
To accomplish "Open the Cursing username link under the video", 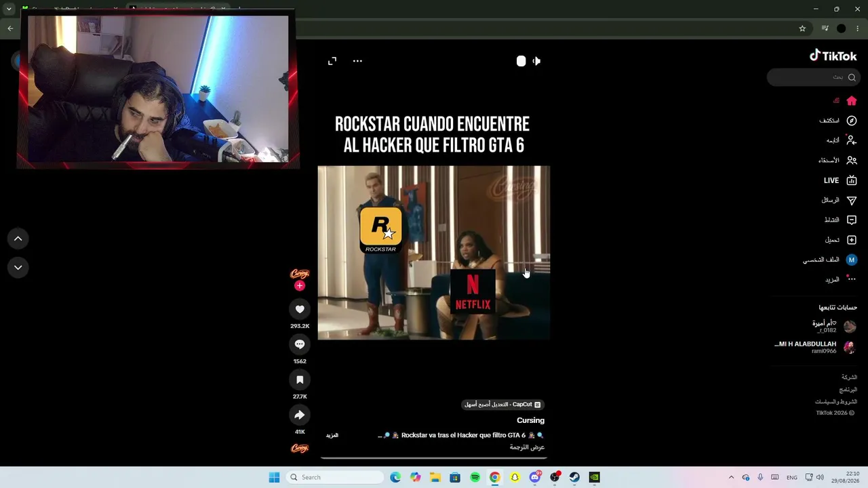I will click(530, 420).
